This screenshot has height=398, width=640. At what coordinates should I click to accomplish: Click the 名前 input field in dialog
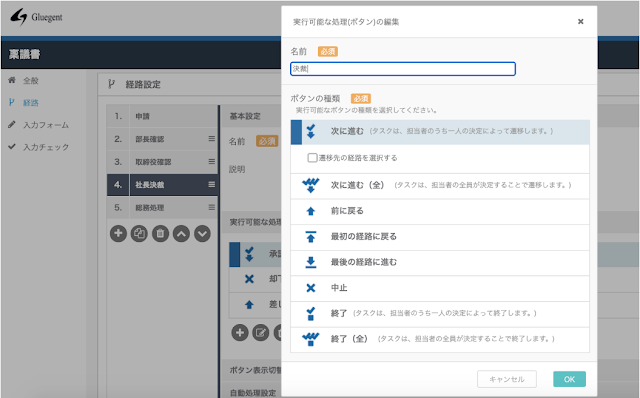click(402, 69)
